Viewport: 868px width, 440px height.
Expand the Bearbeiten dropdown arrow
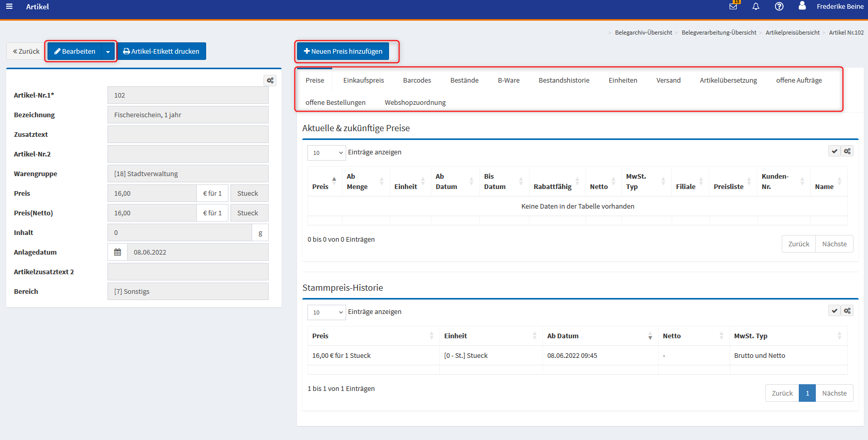tap(108, 52)
